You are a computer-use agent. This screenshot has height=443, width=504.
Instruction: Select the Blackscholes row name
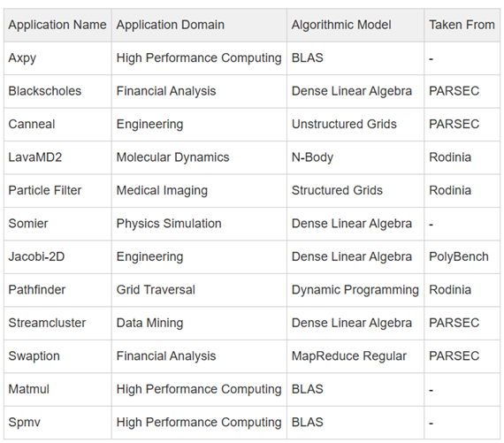pyautogui.click(x=45, y=91)
